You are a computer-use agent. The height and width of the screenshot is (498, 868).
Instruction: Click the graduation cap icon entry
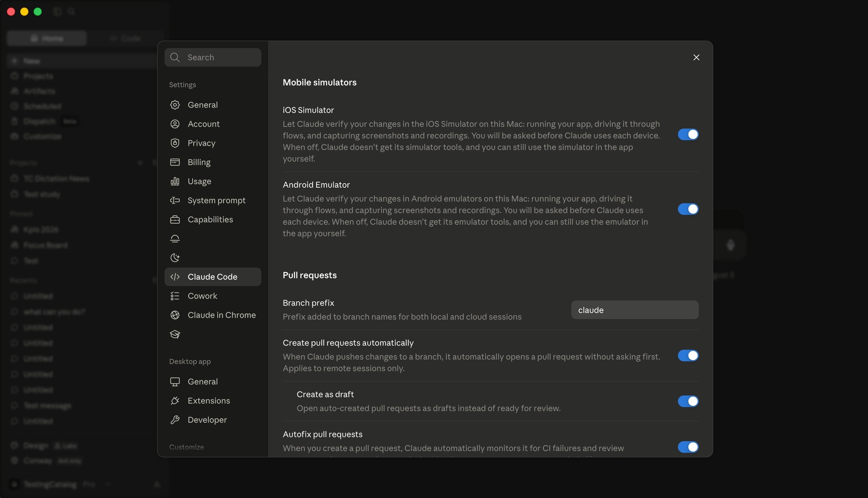coord(175,334)
